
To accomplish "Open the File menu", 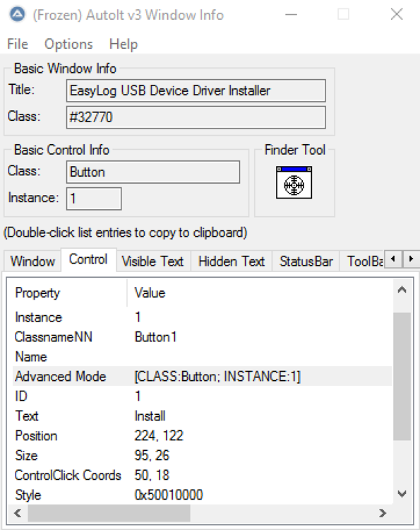I will 18,45.
